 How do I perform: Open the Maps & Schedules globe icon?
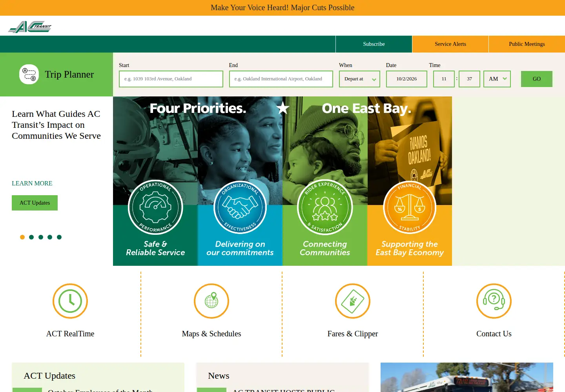click(x=211, y=301)
